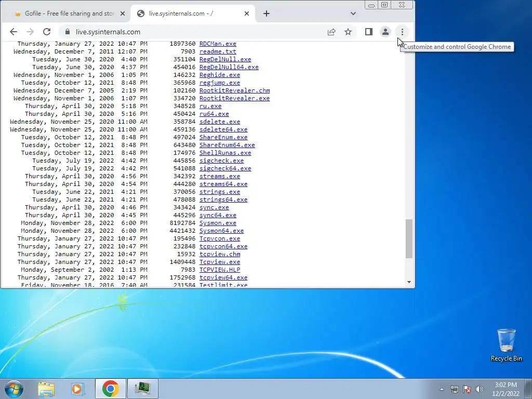Open the monitor app icon on taskbar
This screenshot has width=532, height=399.
tap(142, 389)
